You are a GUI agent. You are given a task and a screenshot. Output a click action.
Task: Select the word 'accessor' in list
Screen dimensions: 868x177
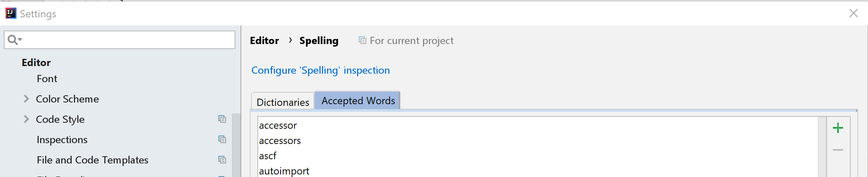tap(278, 125)
